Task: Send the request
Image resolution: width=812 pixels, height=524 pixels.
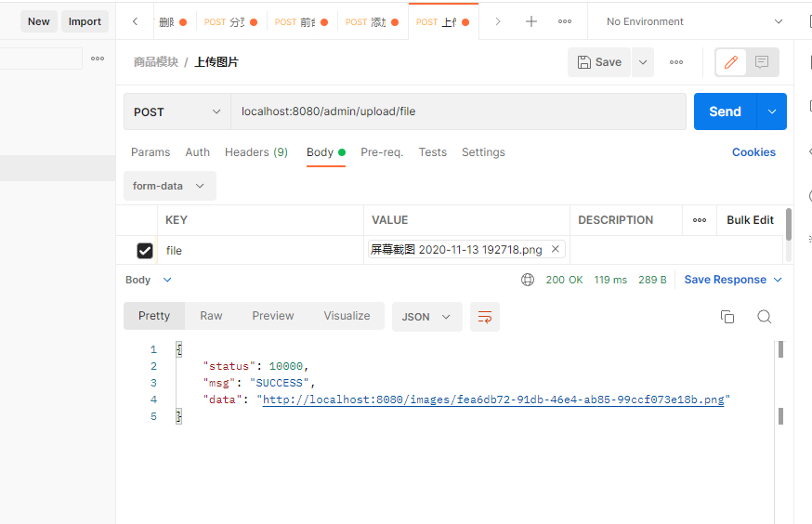Action: (725, 111)
